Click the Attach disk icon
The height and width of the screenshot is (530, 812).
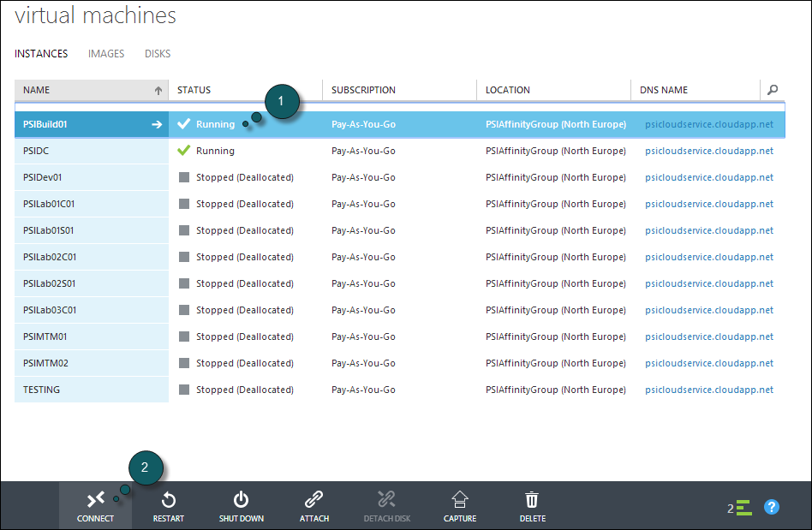(313, 499)
